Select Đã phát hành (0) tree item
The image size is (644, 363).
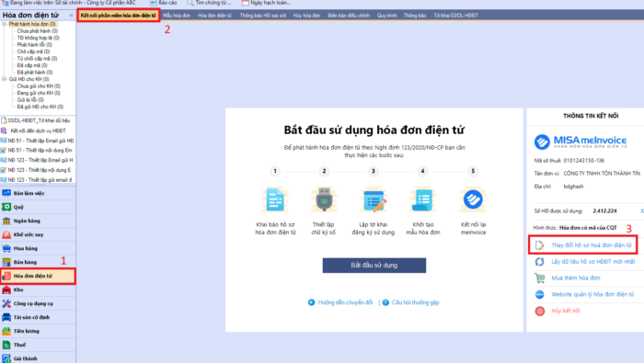(35, 73)
